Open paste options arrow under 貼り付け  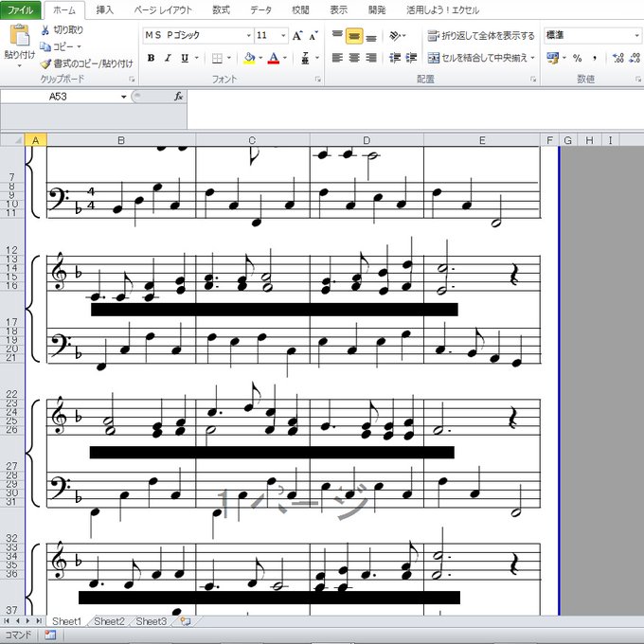click(x=19, y=65)
